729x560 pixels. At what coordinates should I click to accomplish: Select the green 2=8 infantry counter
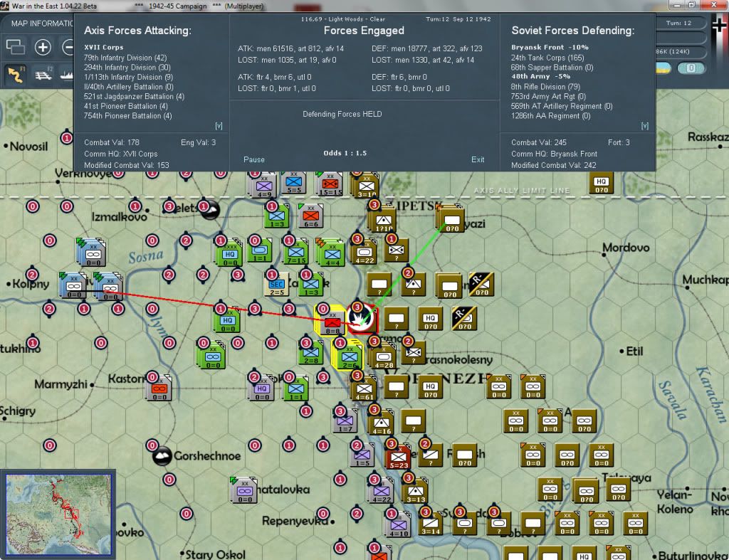(311, 353)
